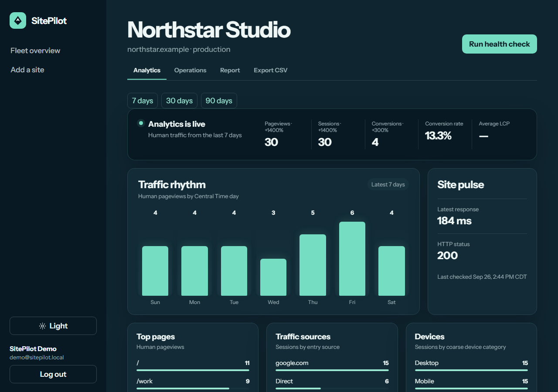Click the 13.3% conversion rate
The image size is (558, 392).
[438, 135]
